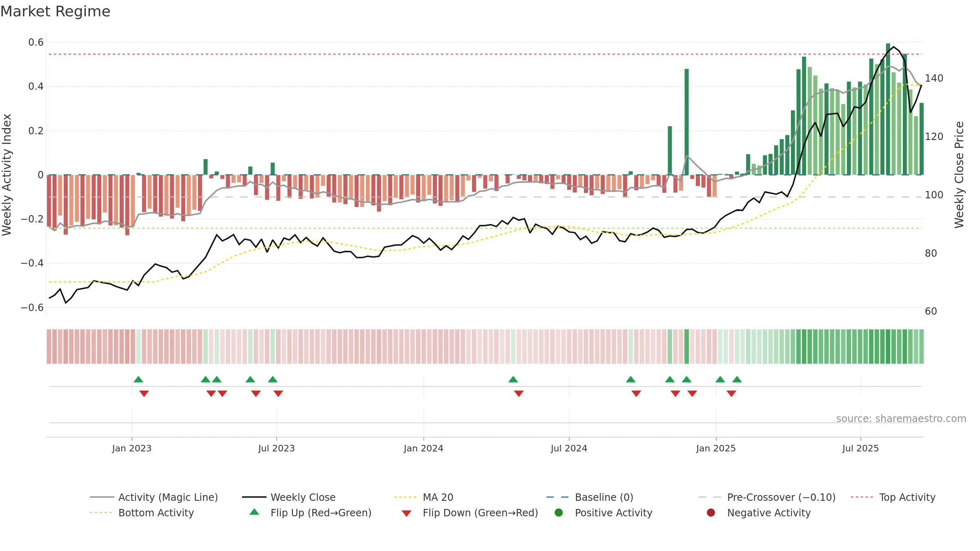Image resolution: width=980 pixels, height=551 pixels.
Task: Click the −0.2 tick on left axis
Action: tap(32, 219)
